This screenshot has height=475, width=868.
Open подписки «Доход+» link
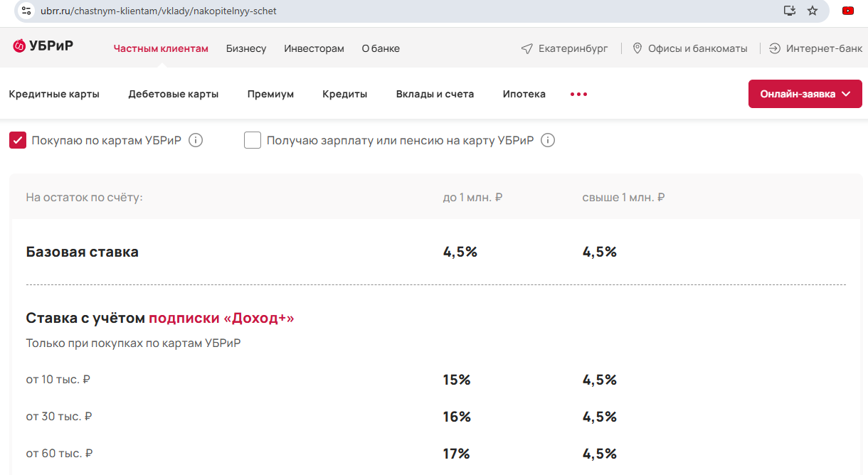pyautogui.click(x=221, y=318)
